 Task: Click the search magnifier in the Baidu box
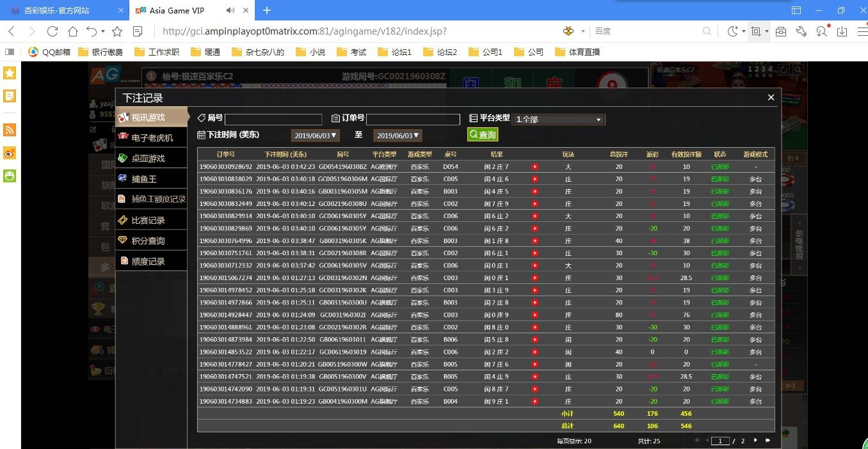tap(707, 31)
